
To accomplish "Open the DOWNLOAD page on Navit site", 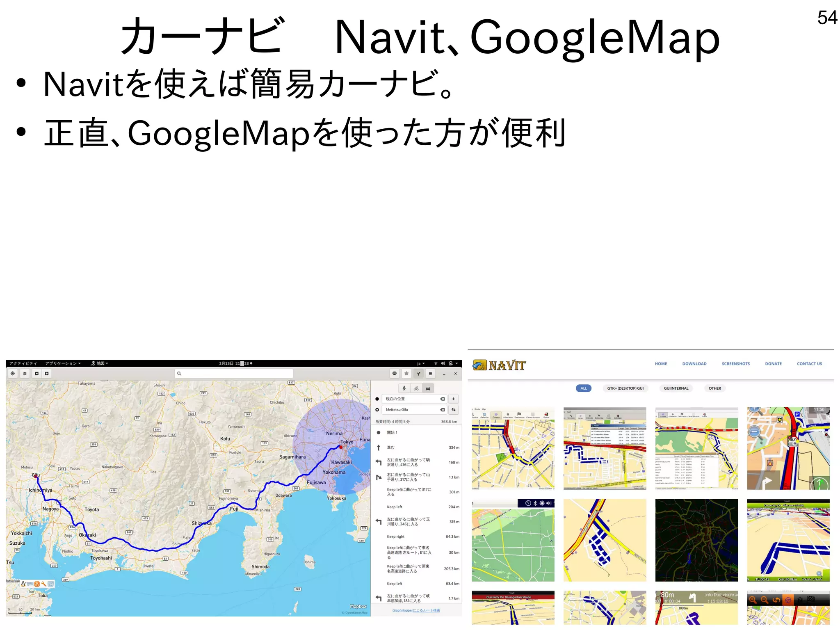I will point(694,364).
